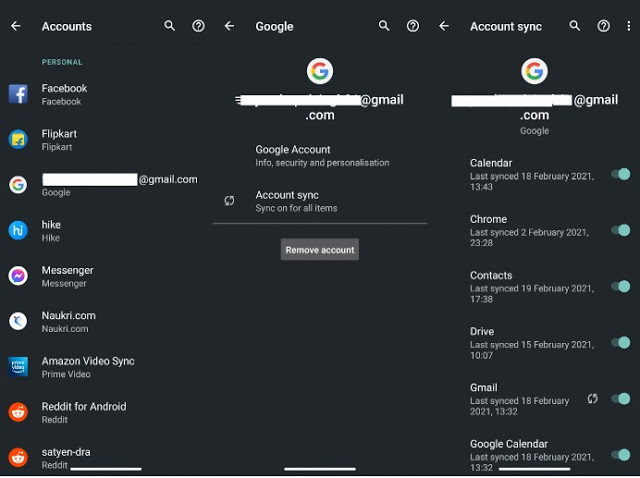This screenshot has height=478, width=640.
Task: Tap the Flipkart account icon
Action: pos(18,139)
